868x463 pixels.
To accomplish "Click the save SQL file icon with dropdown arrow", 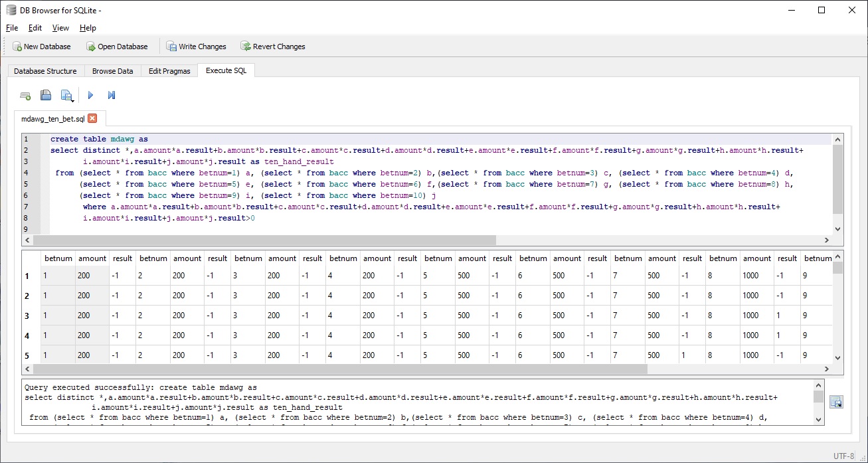I will coord(67,96).
